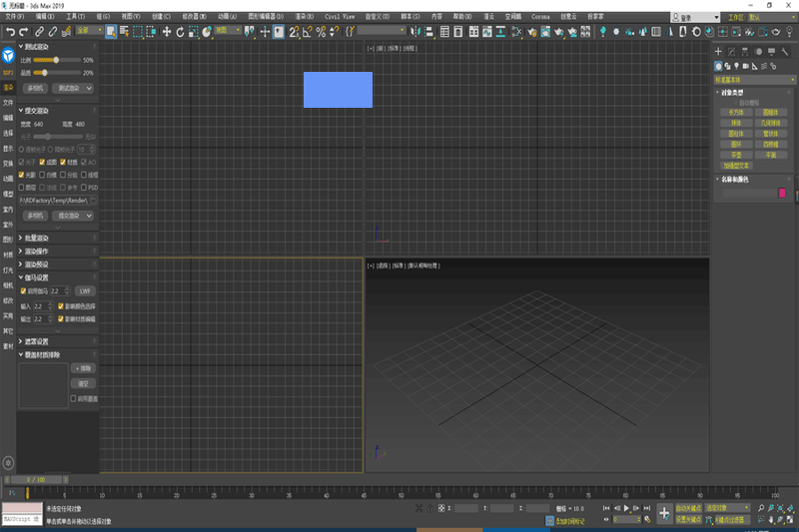
Task: Activate the Select Object tool
Action: tap(110, 32)
